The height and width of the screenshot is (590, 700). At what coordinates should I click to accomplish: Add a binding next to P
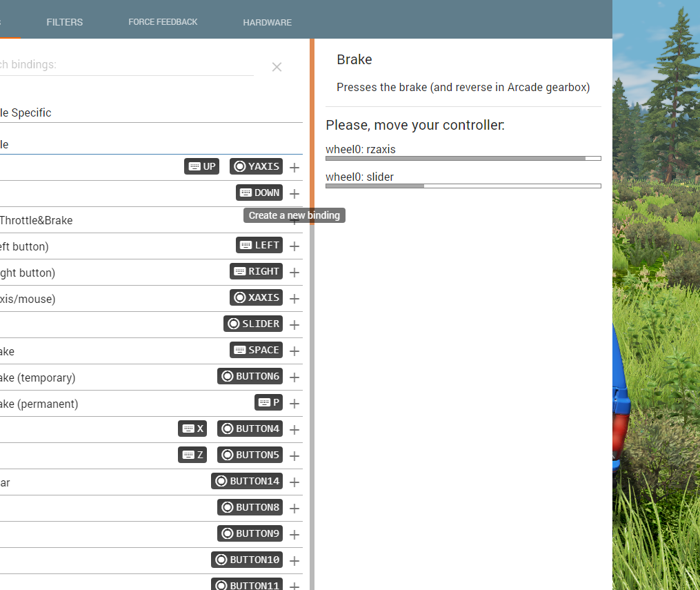(294, 404)
